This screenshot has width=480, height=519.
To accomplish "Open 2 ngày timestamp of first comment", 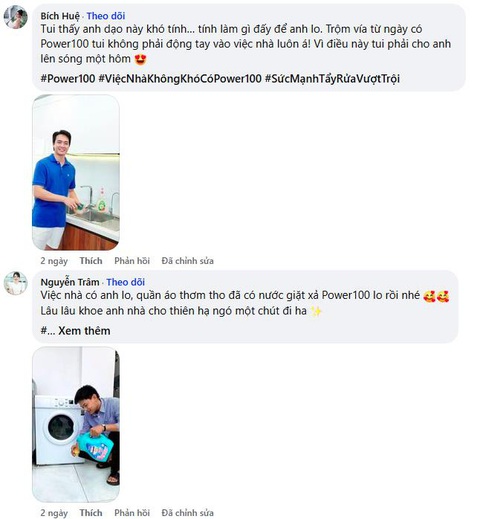I will (x=54, y=261).
